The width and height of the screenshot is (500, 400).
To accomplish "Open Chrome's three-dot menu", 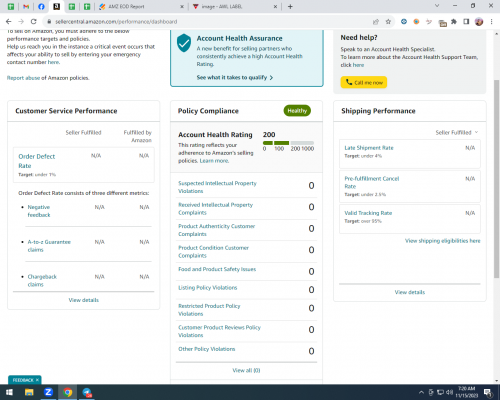I will point(491,22).
